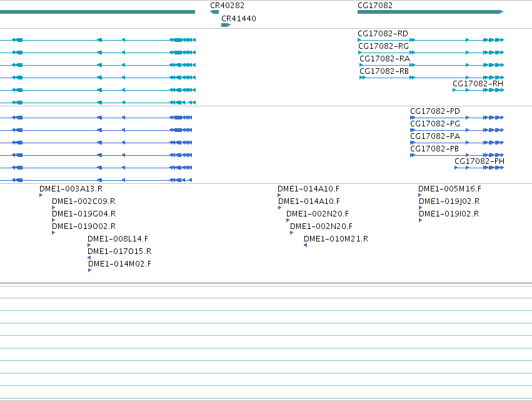The image size is (532, 401).
Task: Click the left-pointing arrow under DME1-010M21.R
Action: 305,245
